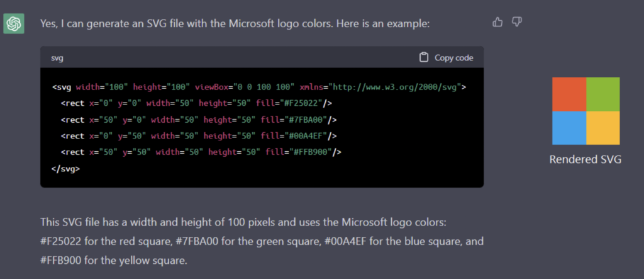Click the red square of rendered logo
644x279 pixels.
pos(569,94)
